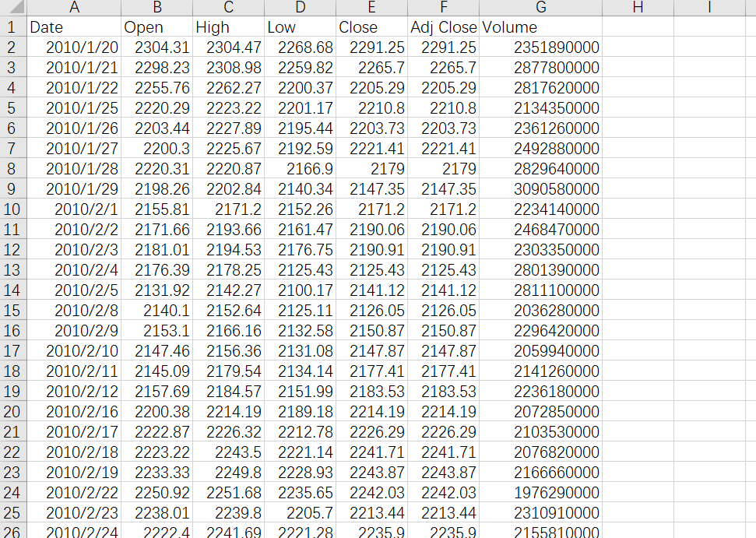Select High value 2225.67
The width and height of the screenshot is (756, 538).
(x=229, y=149)
